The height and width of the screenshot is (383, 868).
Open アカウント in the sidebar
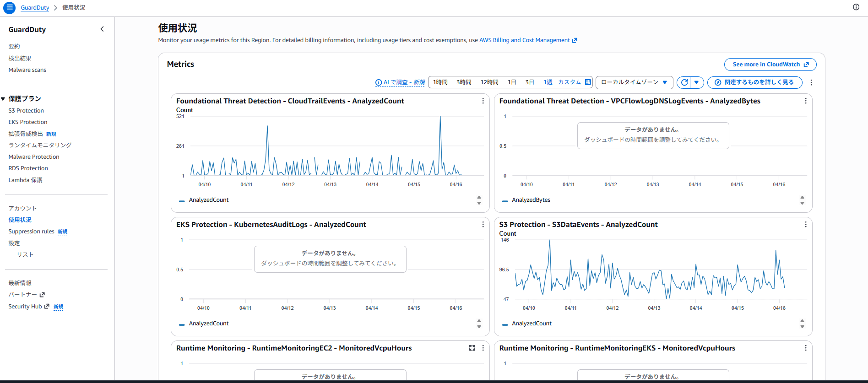pos(22,208)
